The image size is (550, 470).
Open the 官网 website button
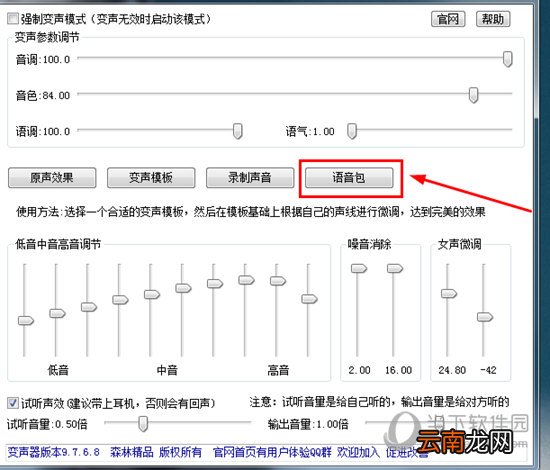pos(448,19)
